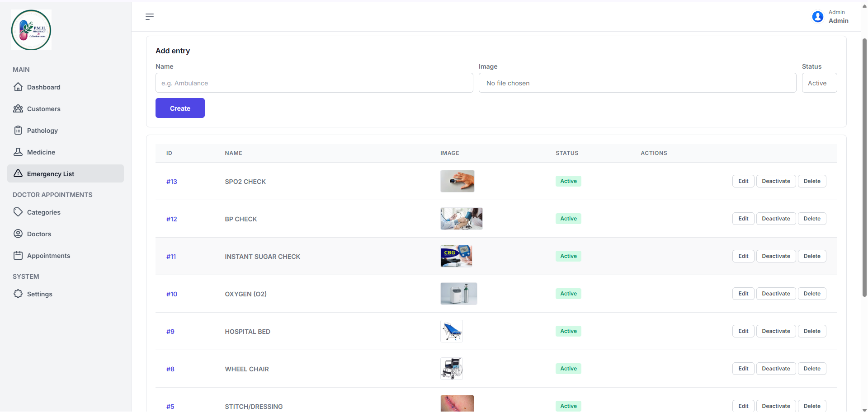The height and width of the screenshot is (412, 868).
Task: Click the STATUS column header
Action: (x=567, y=153)
